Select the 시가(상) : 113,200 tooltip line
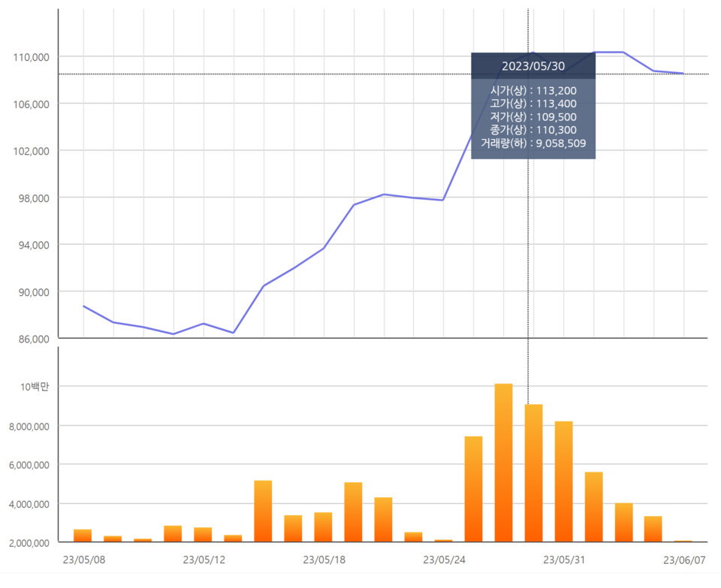721x588 pixels. (533, 91)
